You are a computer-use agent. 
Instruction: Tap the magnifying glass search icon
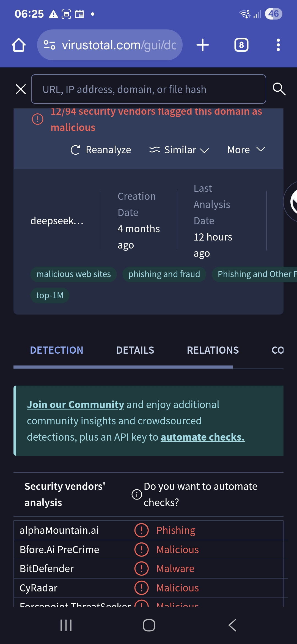pos(279,89)
